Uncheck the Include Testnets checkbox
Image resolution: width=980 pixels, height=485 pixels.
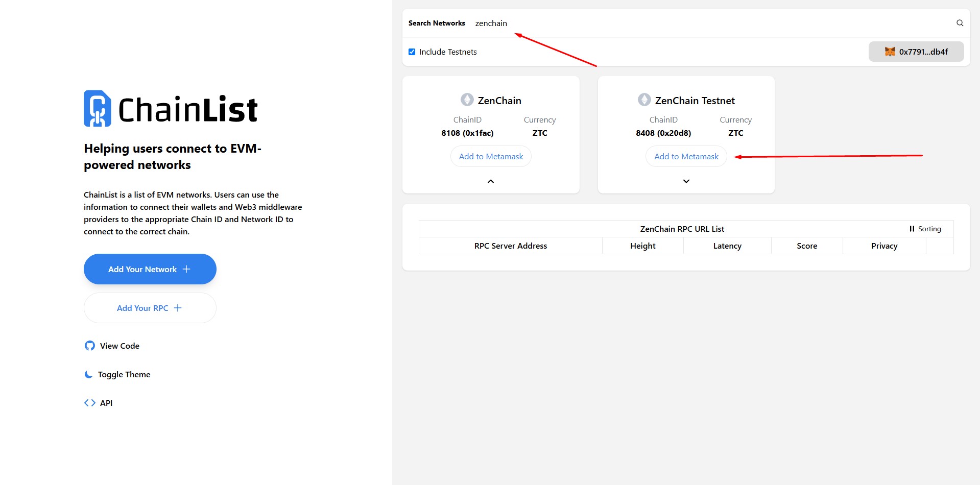click(412, 52)
